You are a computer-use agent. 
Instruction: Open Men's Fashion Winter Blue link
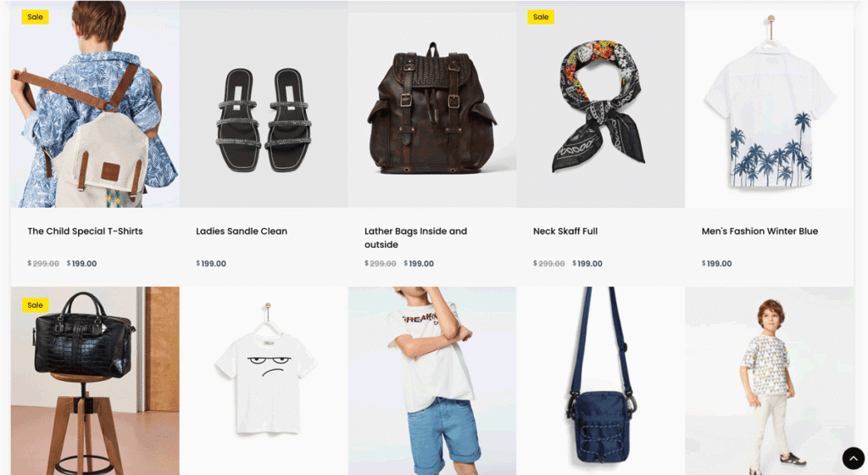759,232
